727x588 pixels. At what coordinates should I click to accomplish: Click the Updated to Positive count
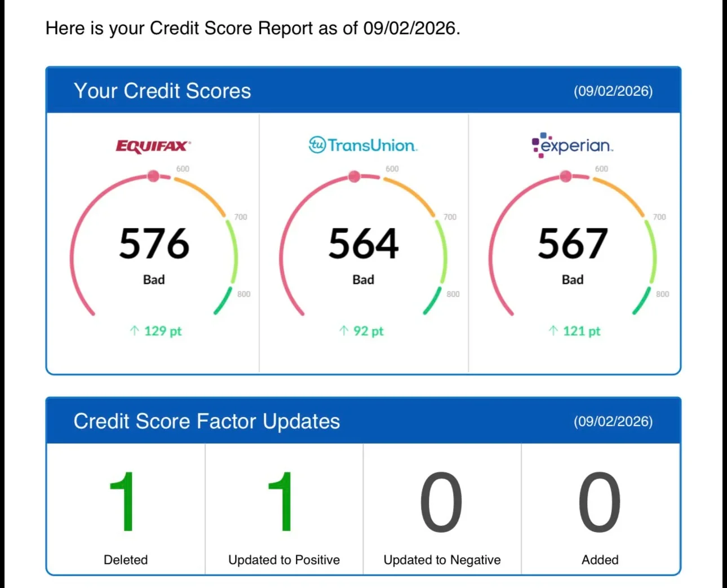coord(280,502)
